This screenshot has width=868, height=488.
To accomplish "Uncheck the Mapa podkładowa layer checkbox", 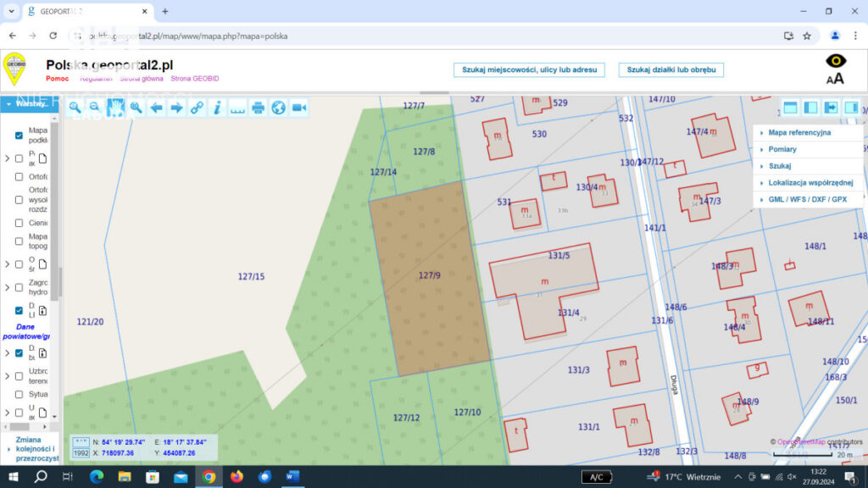I will (x=19, y=136).
